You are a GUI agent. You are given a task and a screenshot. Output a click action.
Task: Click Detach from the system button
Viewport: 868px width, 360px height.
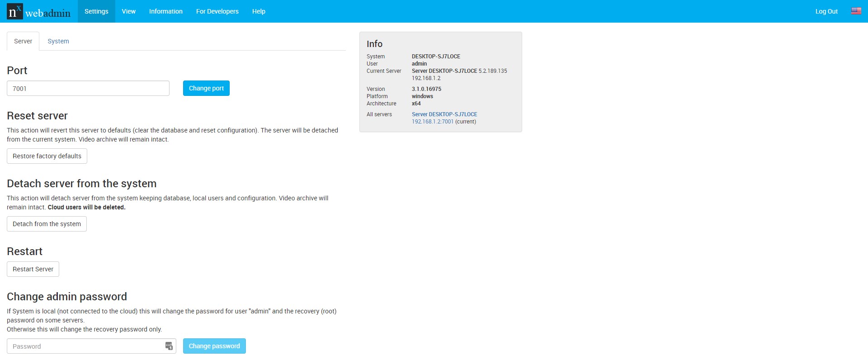47,224
